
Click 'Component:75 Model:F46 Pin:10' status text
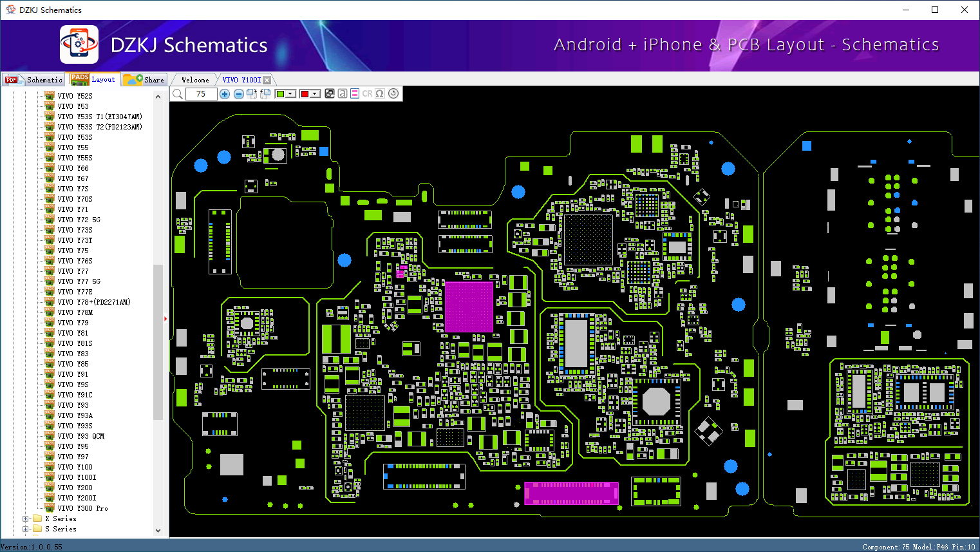(919, 547)
